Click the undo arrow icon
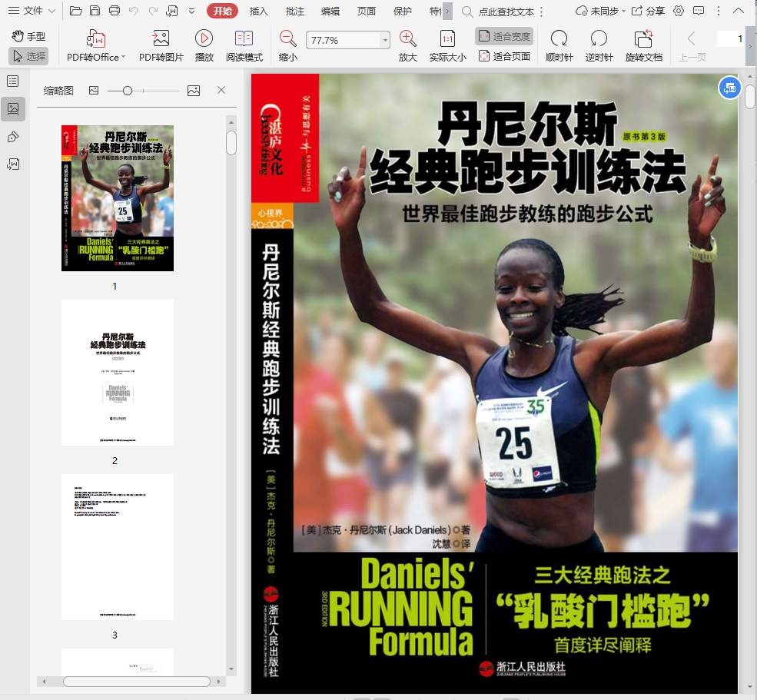 coord(134,11)
